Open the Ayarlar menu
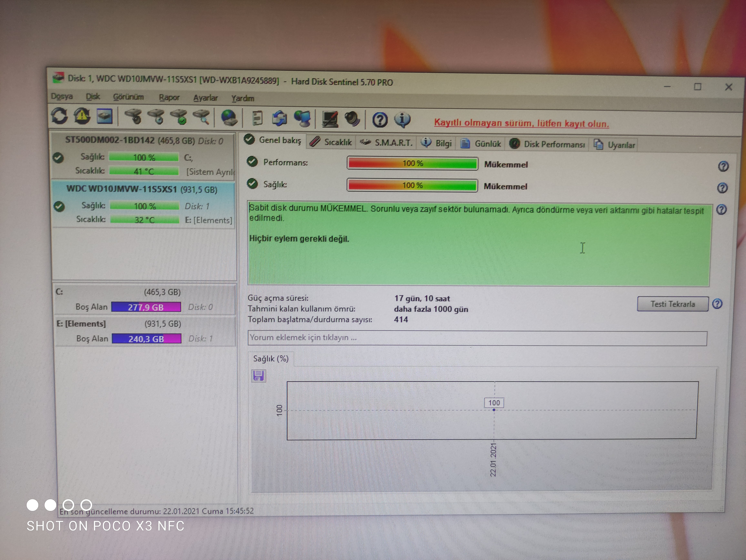The width and height of the screenshot is (746, 560). (205, 98)
